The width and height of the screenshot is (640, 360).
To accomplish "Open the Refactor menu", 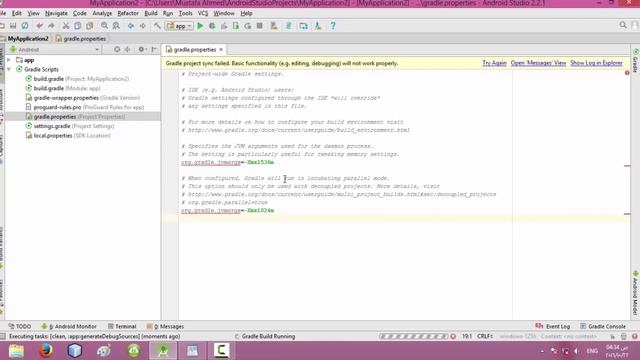I will point(128,13).
